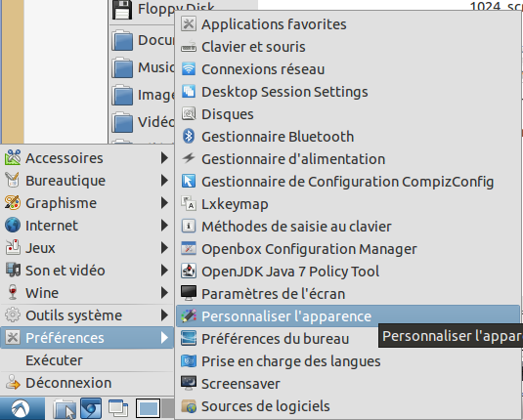The height and width of the screenshot is (420, 523).
Task: Expand the Outils système submenu arrow
Action: click(x=164, y=315)
